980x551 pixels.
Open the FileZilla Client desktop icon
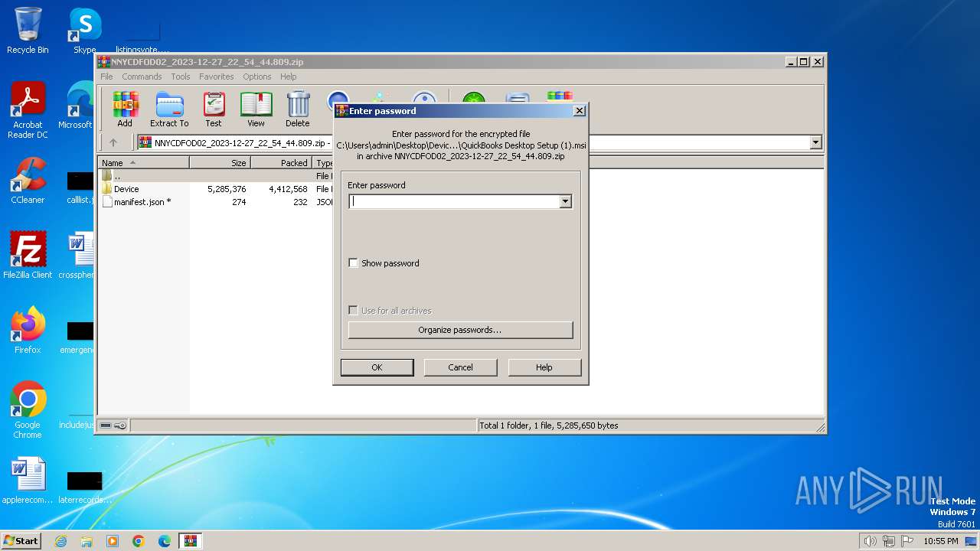click(x=28, y=255)
